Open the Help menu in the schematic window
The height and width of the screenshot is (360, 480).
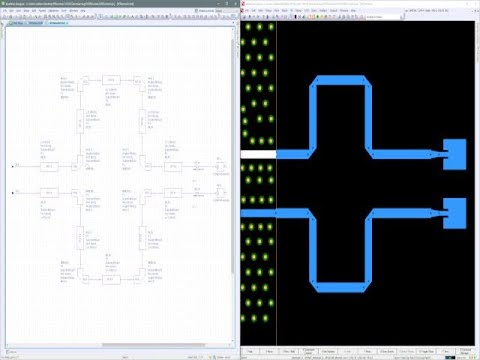83,11
